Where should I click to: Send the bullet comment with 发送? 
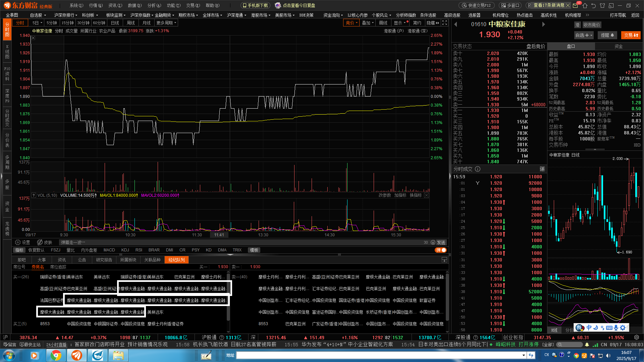click(441, 242)
